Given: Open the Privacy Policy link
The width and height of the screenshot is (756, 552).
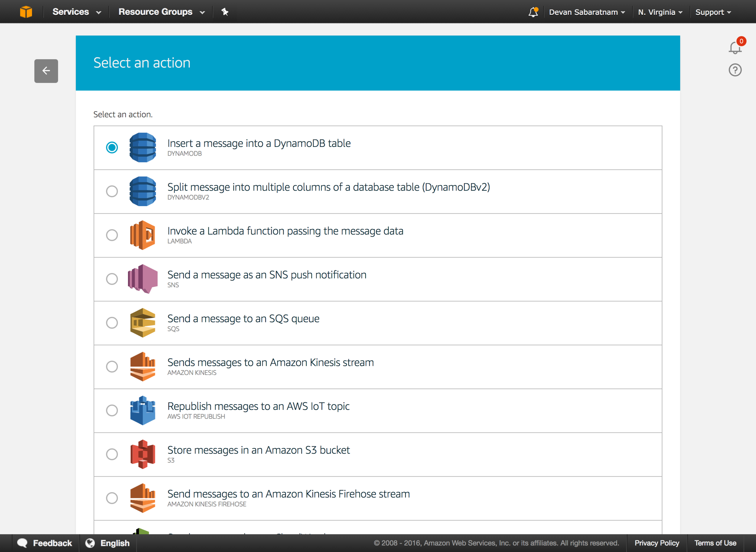Looking at the screenshot, I should tap(657, 543).
